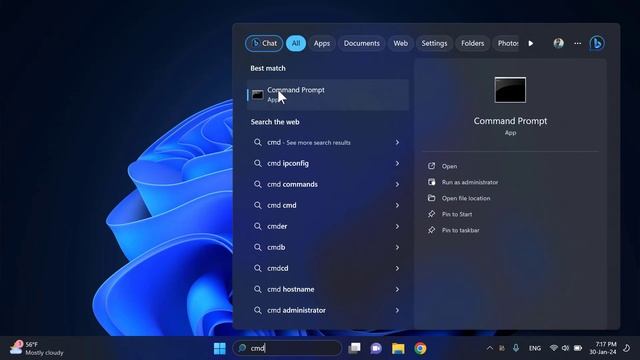Open the clock showing 7:17 PM

pyautogui.click(x=603, y=348)
